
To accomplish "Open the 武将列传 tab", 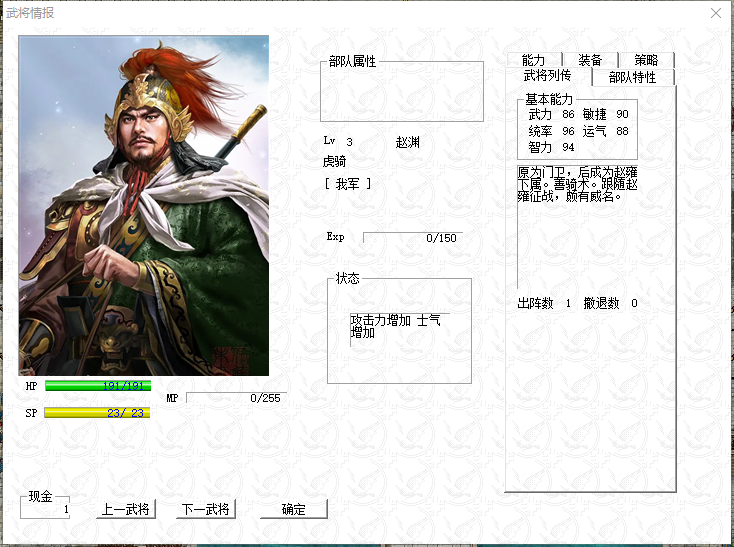I will [548, 76].
